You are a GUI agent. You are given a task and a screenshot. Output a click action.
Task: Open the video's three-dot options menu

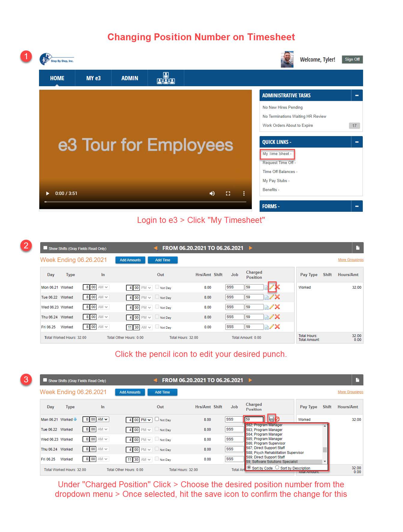pyautogui.click(x=244, y=193)
